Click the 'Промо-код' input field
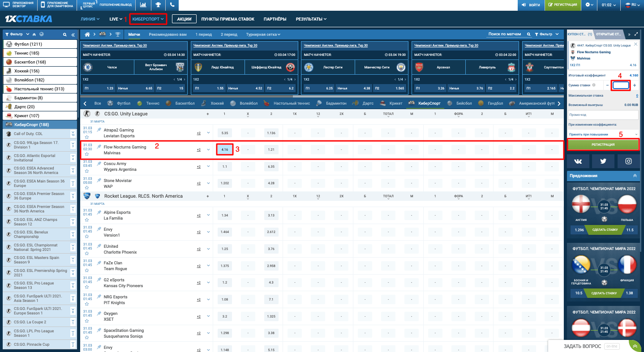This screenshot has width=644, height=352. [603, 115]
